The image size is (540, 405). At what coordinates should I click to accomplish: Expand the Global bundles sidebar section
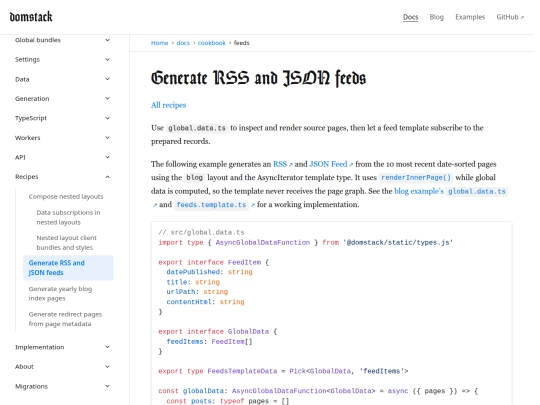click(x=62, y=40)
